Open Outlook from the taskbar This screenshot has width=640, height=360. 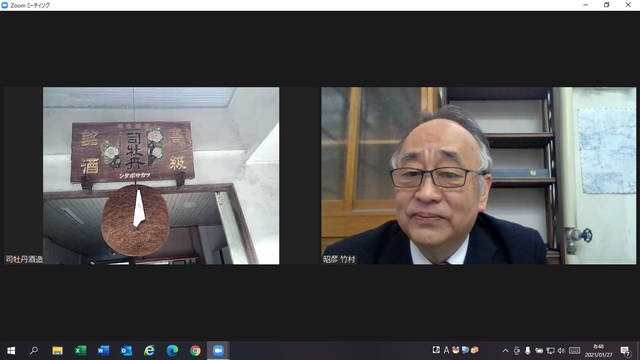(126, 351)
